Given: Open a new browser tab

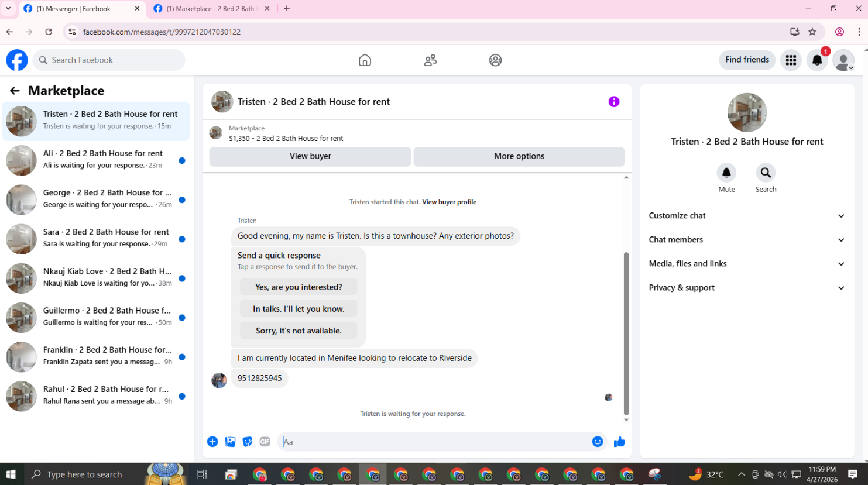Looking at the screenshot, I should 287,9.
